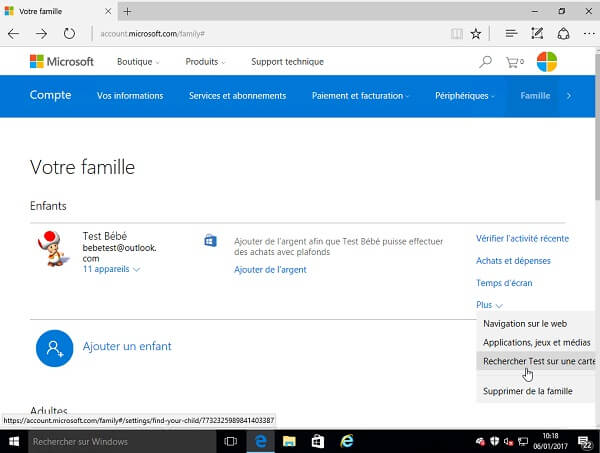Close the Votre famille tab
Image resolution: width=600 pixels, height=453 pixels.
click(108, 11)
